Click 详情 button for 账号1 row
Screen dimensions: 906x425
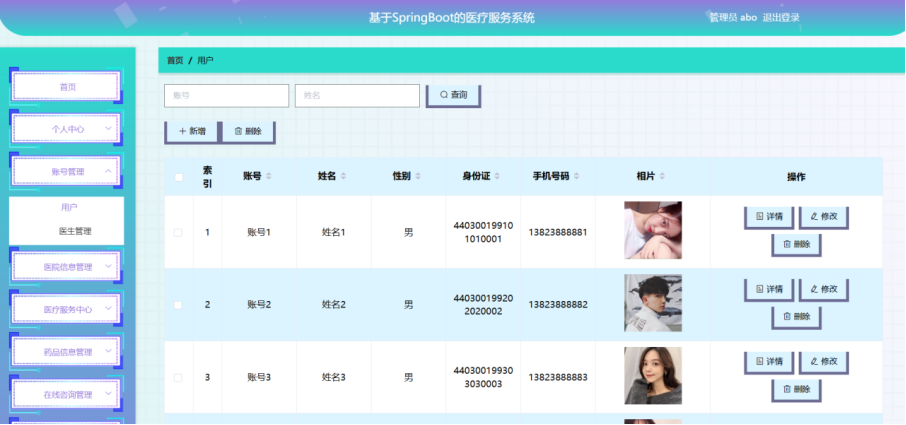click(769, 217)
